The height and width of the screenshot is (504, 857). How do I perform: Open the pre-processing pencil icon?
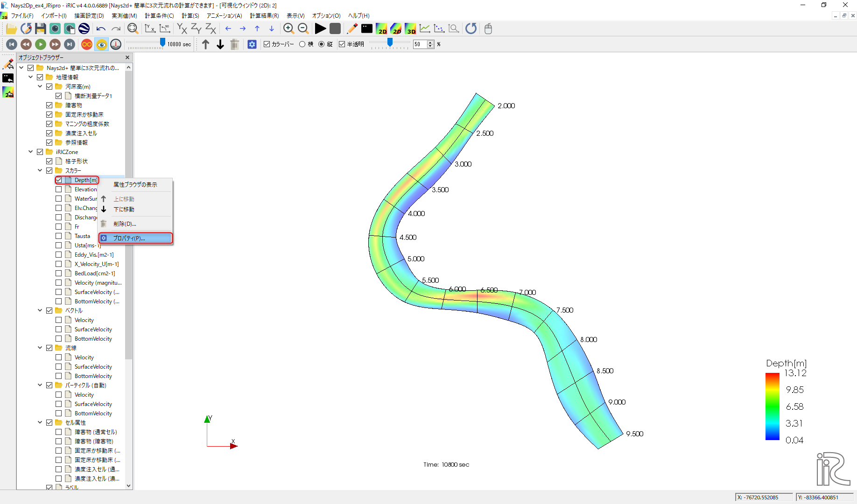point(352,29)
